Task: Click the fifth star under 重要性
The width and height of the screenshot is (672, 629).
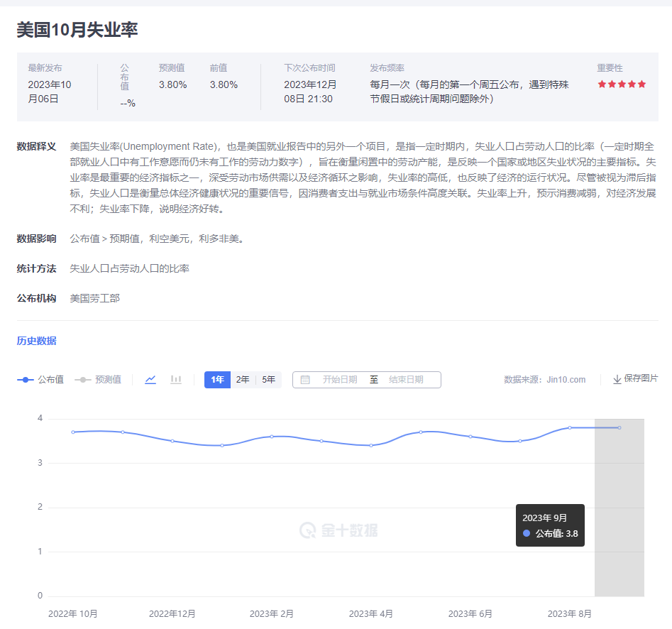Action: click(x=641, y=83)
